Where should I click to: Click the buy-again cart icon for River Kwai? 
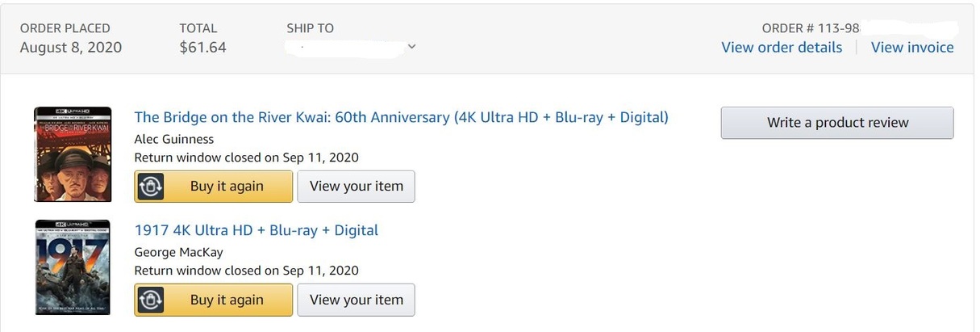pyautogui.click(x=151, y=187)
